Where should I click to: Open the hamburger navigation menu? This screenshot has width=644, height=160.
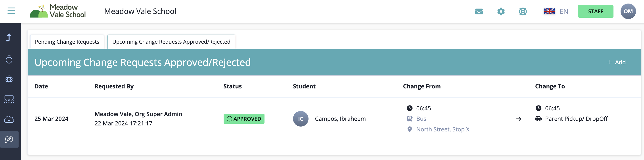11,11
